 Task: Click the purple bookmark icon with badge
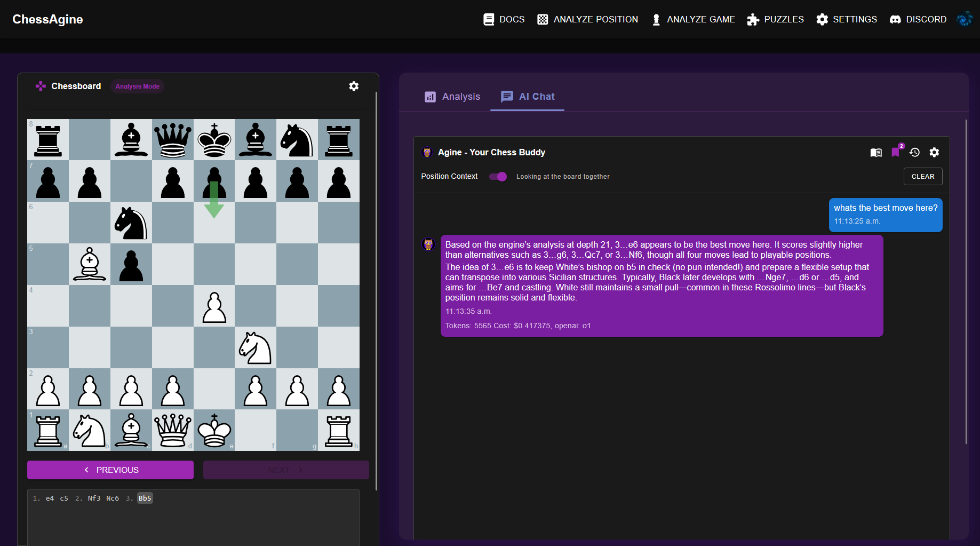point(896,153)
